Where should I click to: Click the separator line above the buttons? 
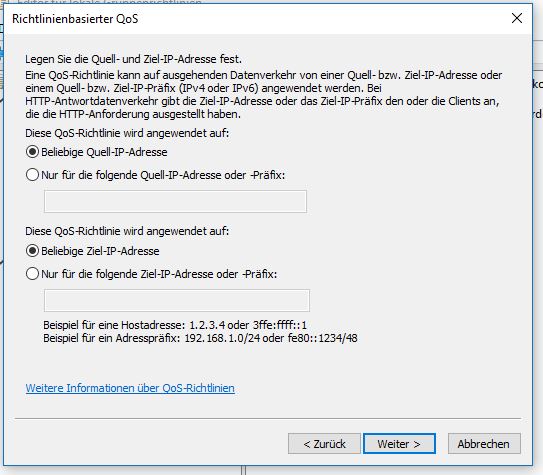tap(268, 418)
